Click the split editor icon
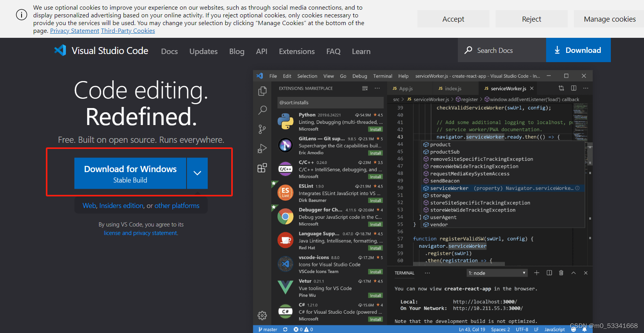The height and width of the screenshot is (333, 644). pos(573,88)
